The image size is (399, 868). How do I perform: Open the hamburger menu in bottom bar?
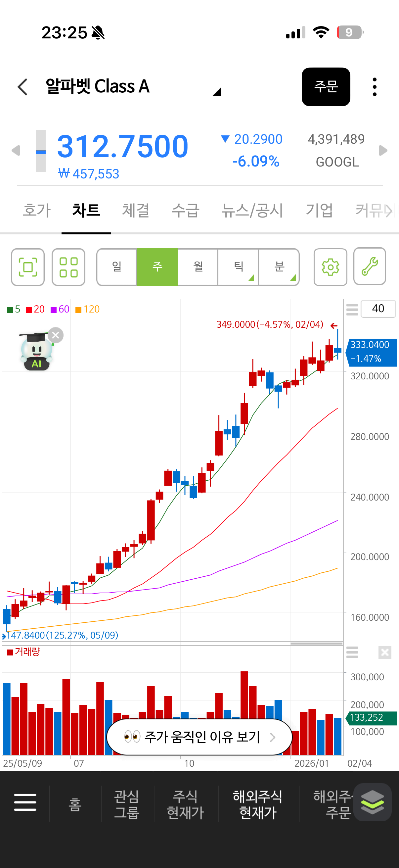coord(25,802)
